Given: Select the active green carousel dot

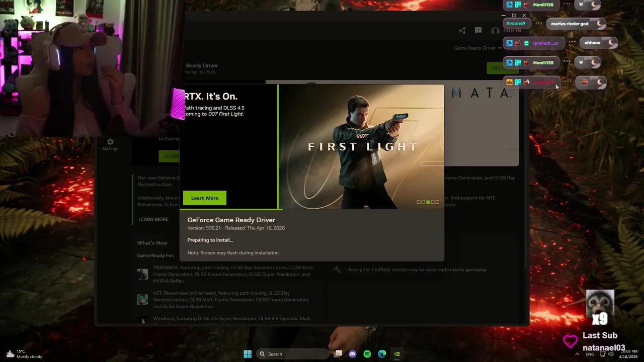Looking at the screenshot, I should [x=428, y=202].
